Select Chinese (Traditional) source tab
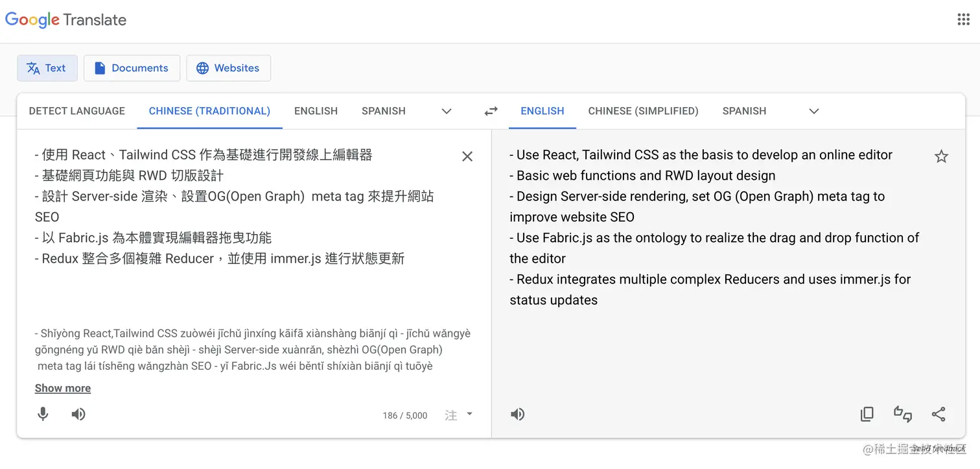980x469 pixels. [209, 111]
